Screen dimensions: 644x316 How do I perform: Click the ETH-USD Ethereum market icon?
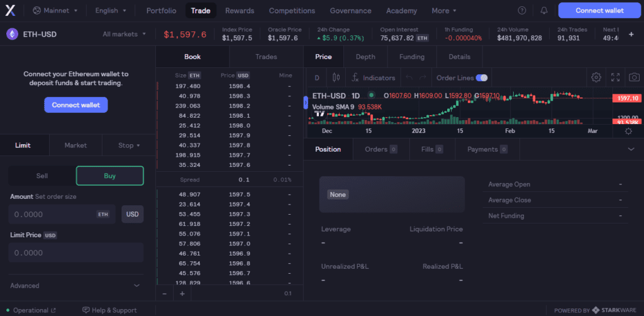tap(12, 34)
